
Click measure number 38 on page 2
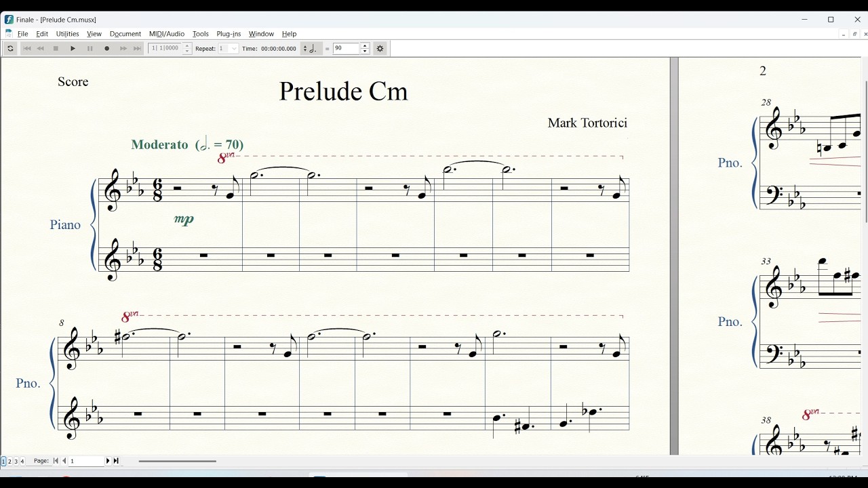pos(766,420)
